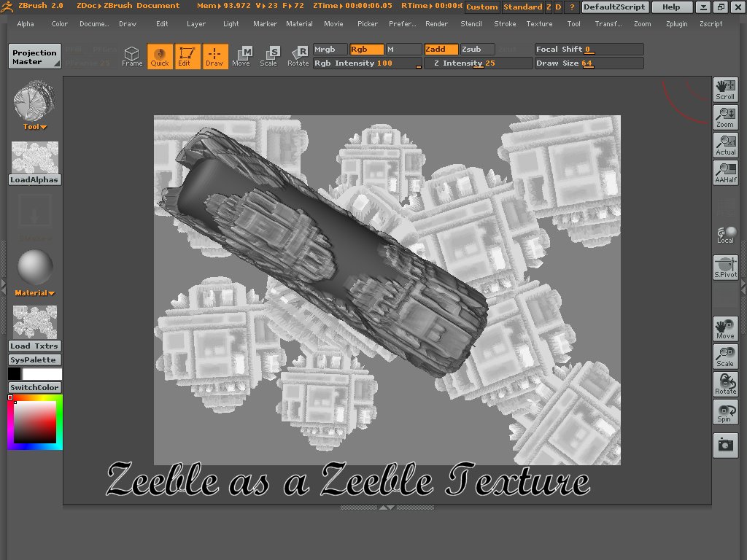This screenshot has width=747, height=560.
Task: Click the Help button
Action: point(671,7)
